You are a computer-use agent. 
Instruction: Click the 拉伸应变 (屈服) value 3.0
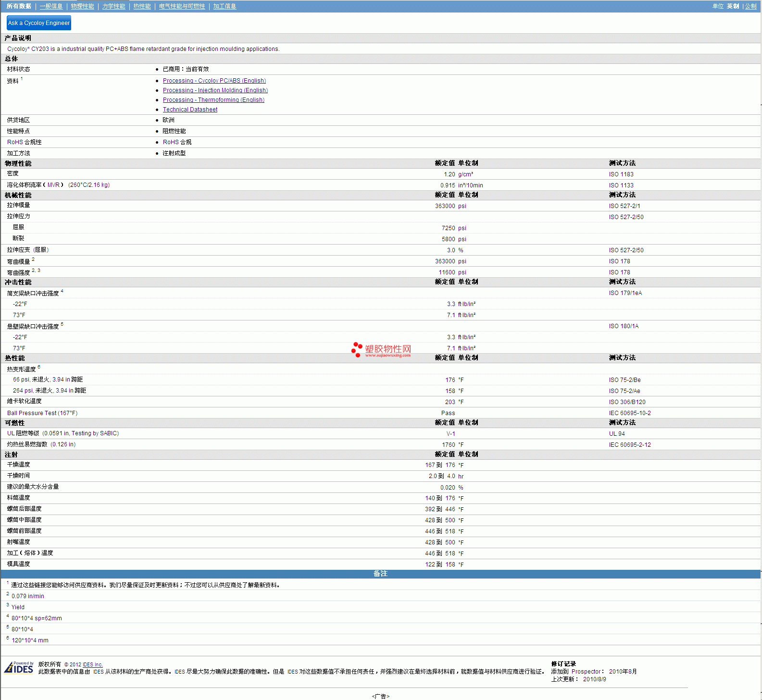click(451, 250)
